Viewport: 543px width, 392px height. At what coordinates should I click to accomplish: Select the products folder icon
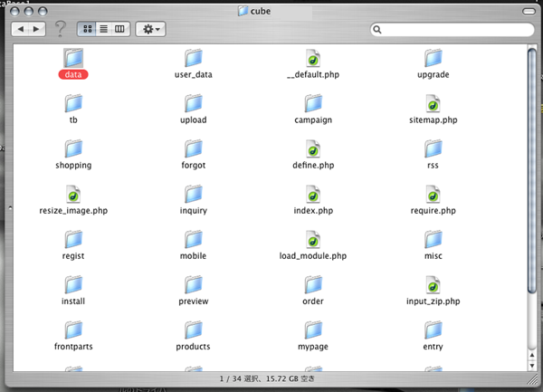pyautogui.click(x=194, y=330)
